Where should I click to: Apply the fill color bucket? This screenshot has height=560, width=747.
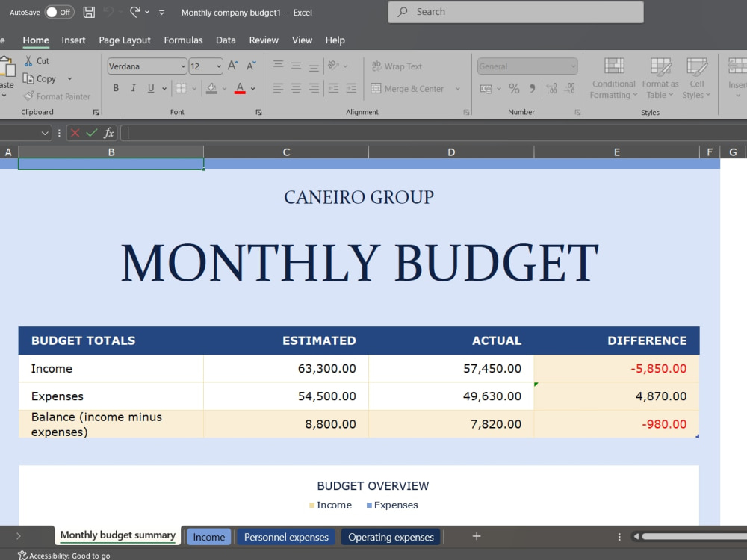[211, 88]
